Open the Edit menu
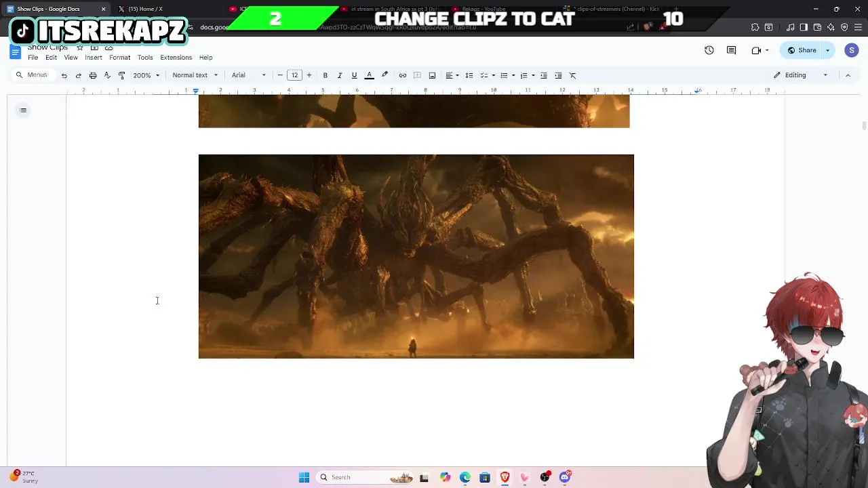Image resolution: width=868 pixels, height=488 pixels. coord(51,58)
